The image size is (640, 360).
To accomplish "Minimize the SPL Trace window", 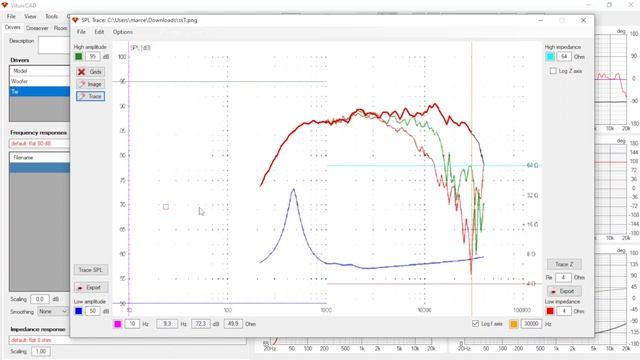I will pos(541,20).
